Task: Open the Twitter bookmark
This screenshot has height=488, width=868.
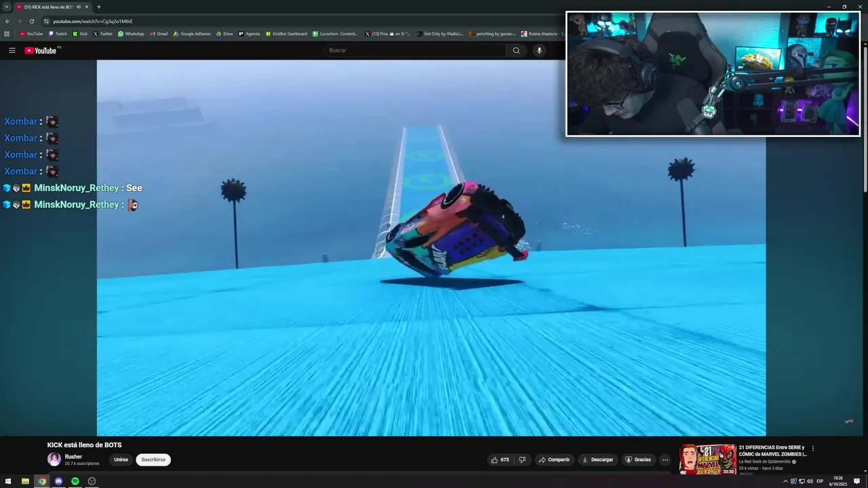Action: click(x=102, y=33)
